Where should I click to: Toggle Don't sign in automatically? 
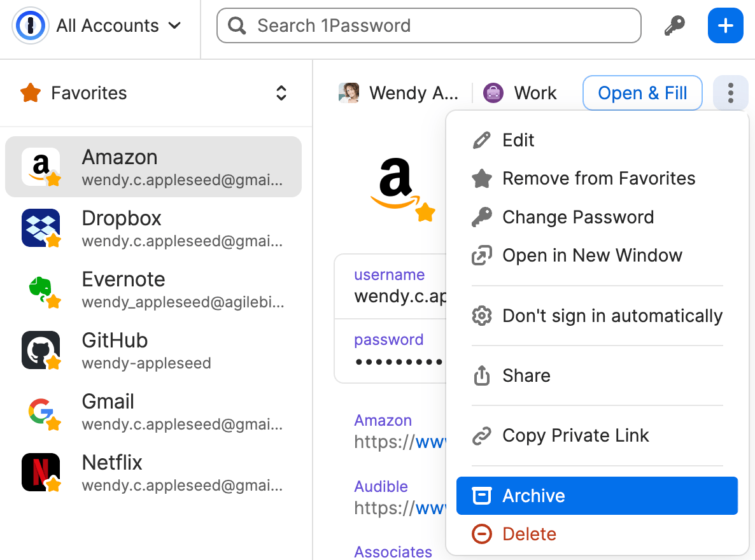point(612,316)
